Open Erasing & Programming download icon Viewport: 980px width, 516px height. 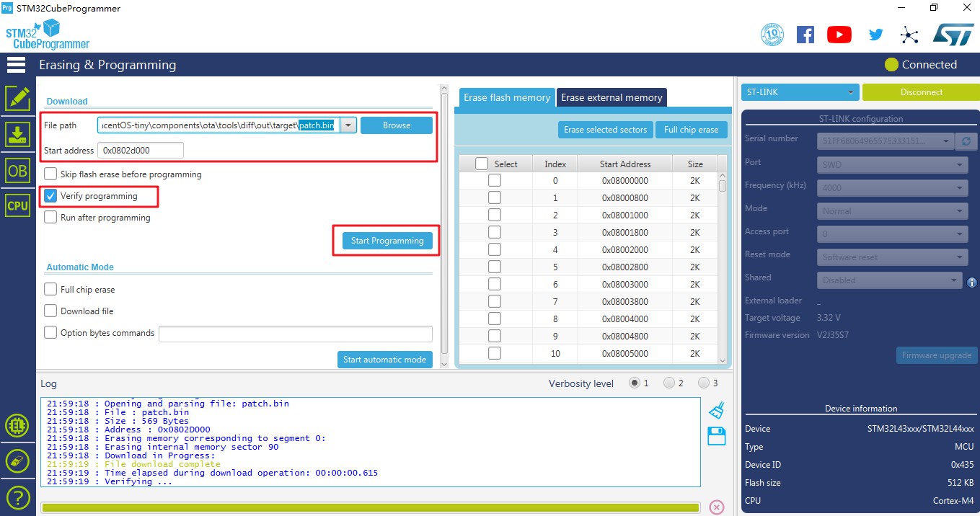pos(17,135)
